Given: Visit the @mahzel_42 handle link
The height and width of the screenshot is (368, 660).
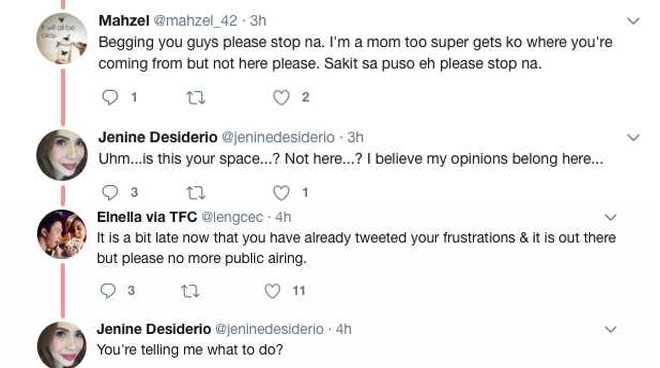Looking at the screenshot, I should point(195,21).
